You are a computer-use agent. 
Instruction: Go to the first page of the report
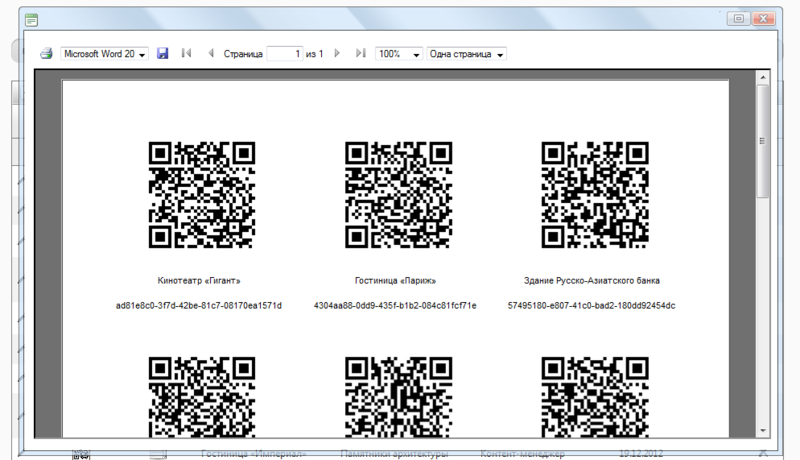pos(186,53)
